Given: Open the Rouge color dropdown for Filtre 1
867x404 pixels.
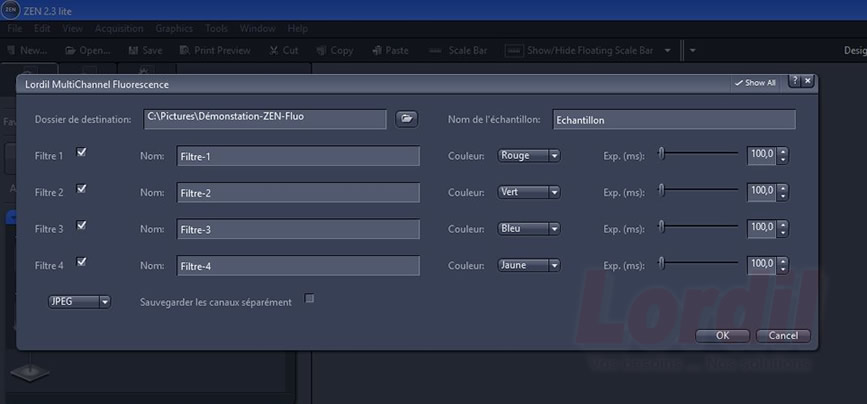Looking at the screenshot, I should click(x=529, y=156).
